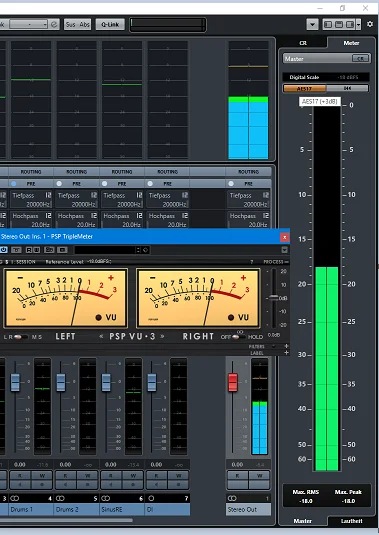
Task: Click Stereo Out red fader handle
Action: (x=233, y=382)
